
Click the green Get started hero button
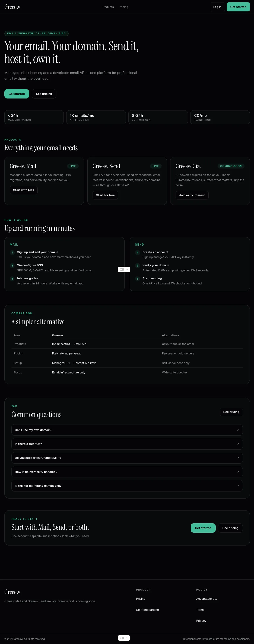[x=16, y=94]
